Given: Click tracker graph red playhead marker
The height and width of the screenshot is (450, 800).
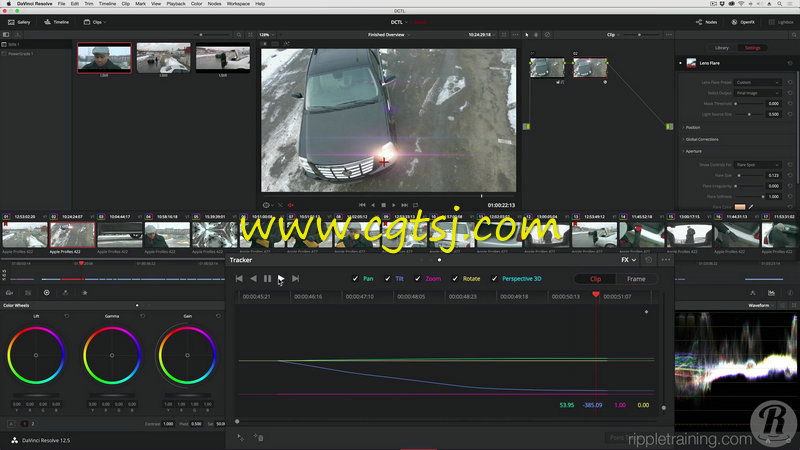Looking at the screenshot, I should click(x=595, y=295).
